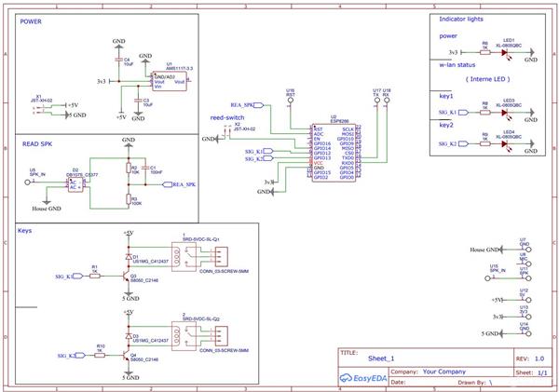Select the Your Company text field
This screenshot has height=392, width=559.
point(444,372)
